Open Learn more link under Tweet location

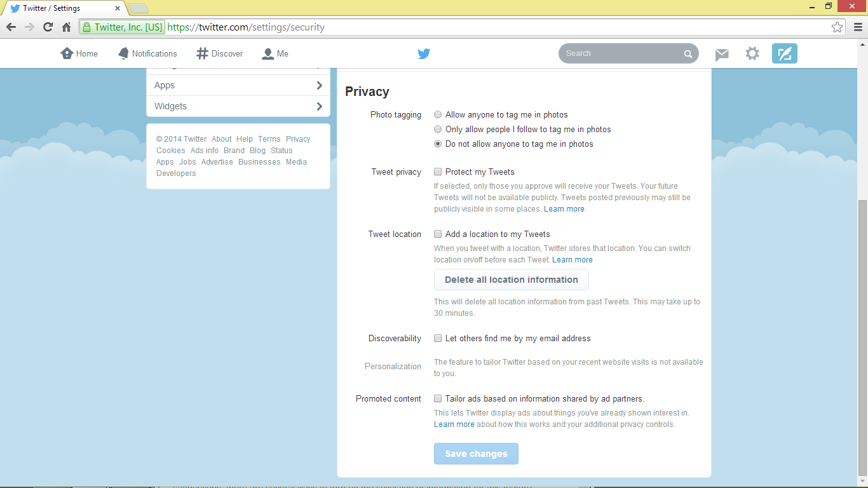[573, 260]
